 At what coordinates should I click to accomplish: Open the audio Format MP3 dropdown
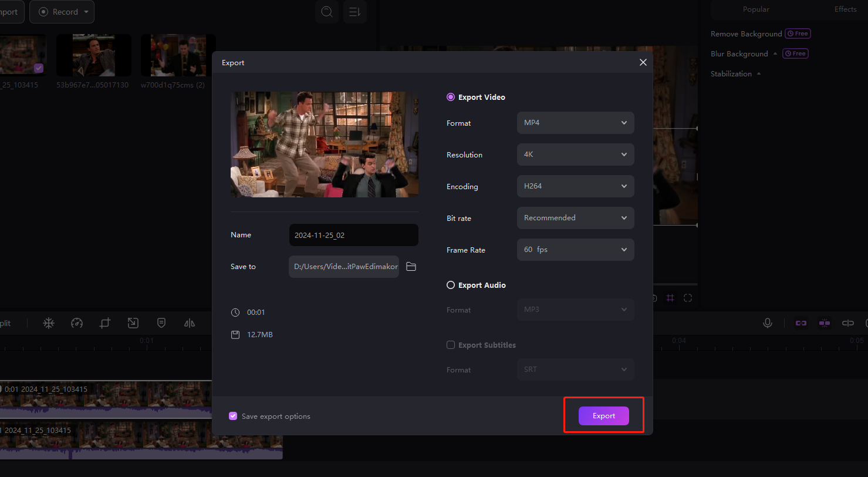(x=576, y=310)
